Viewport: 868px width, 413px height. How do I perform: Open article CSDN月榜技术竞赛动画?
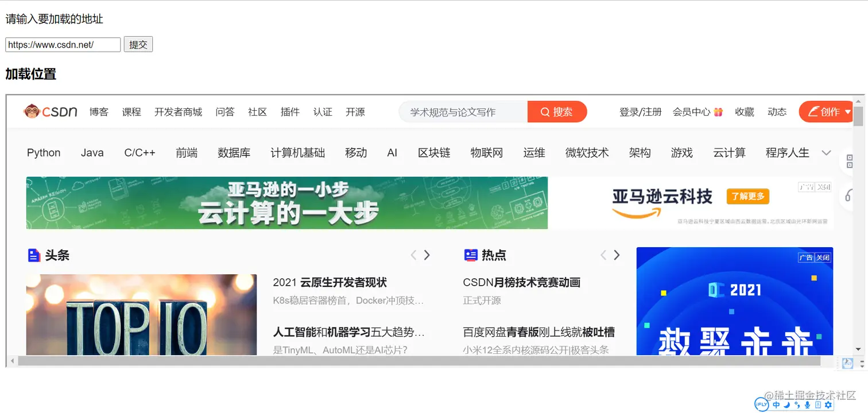521,282
